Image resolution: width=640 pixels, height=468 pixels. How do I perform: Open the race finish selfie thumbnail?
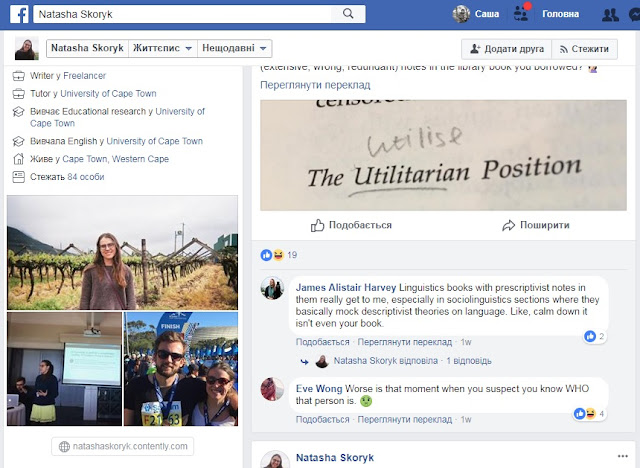coord(181,369)
